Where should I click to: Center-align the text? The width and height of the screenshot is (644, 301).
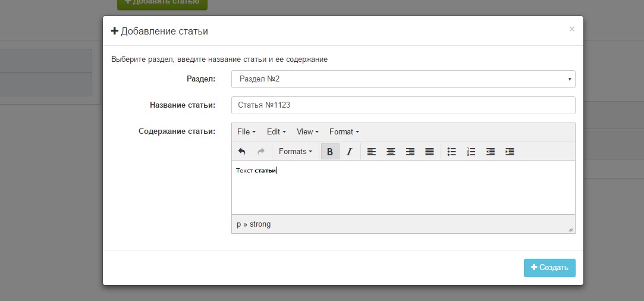tap(391, 152)
